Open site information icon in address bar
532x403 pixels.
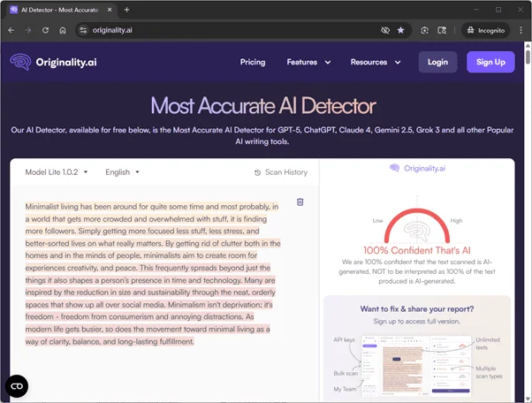coord(83,30)
